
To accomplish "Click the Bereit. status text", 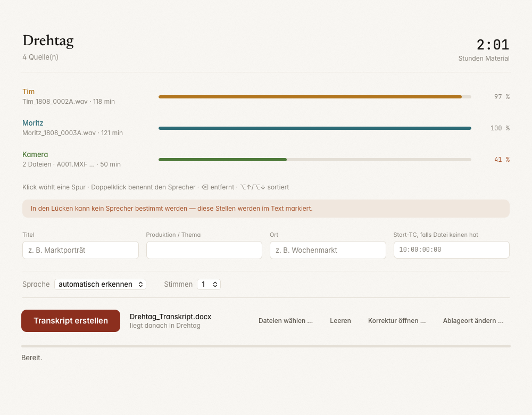I will (31, 358).
